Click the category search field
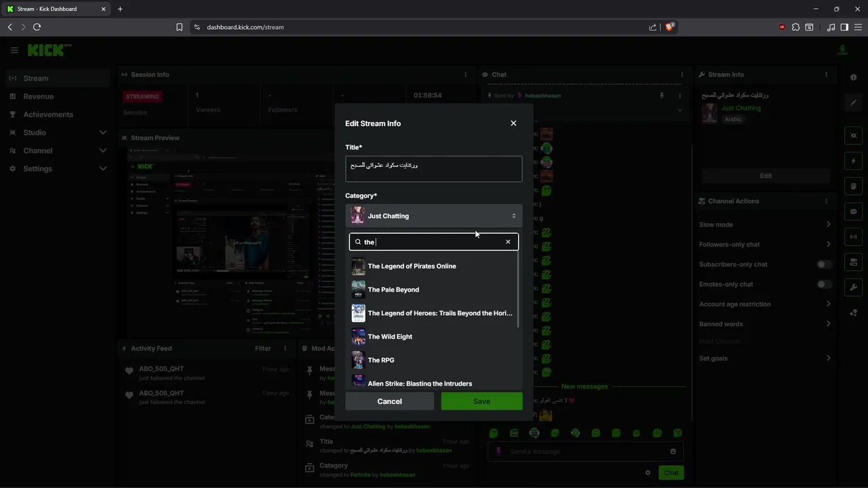 coord(434,242)
